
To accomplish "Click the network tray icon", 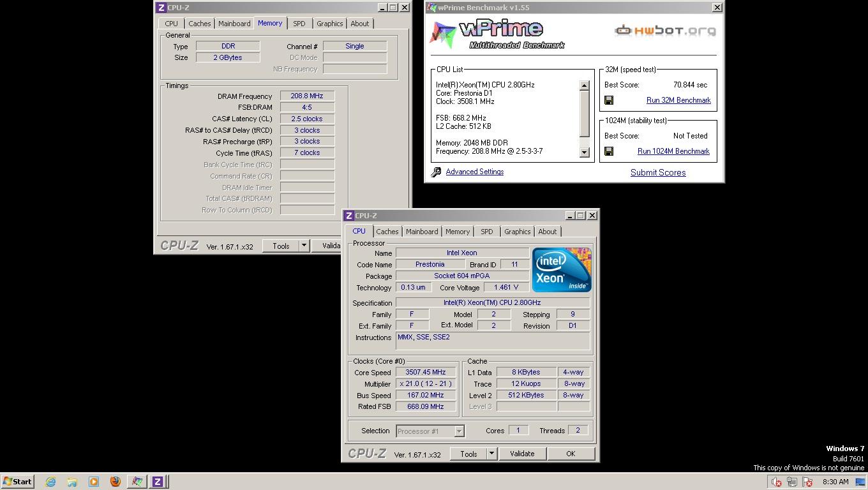I will point(792,482).
